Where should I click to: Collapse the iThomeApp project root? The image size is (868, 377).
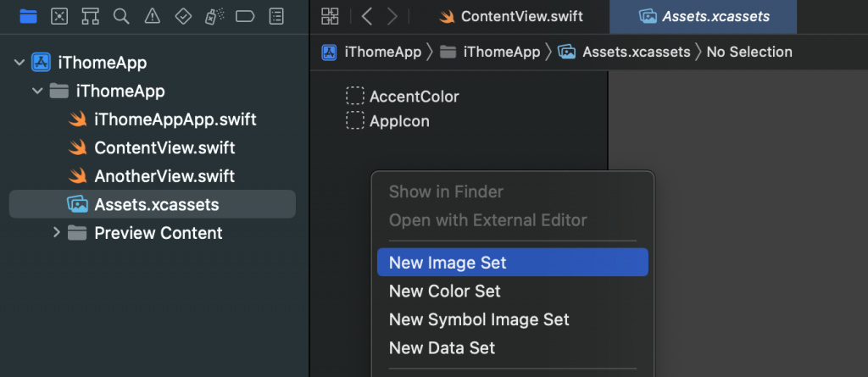coord(19,62)
